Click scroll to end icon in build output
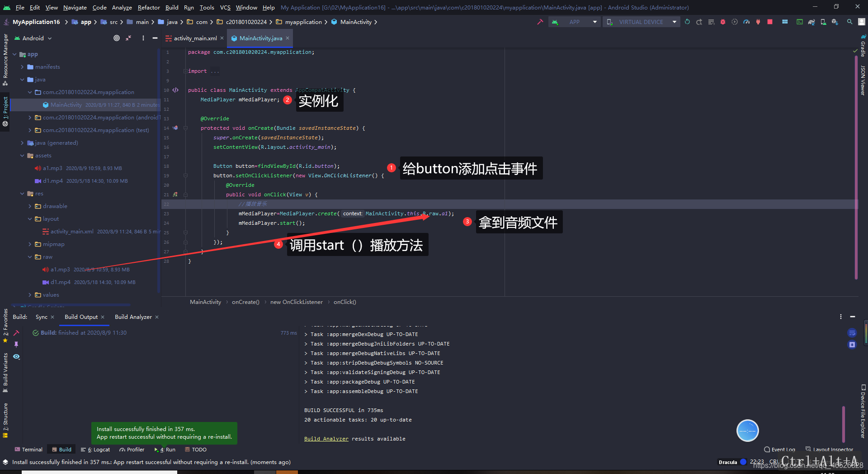Image resolution: width=868 pixels, height=474 pixels. pos(852,345)
